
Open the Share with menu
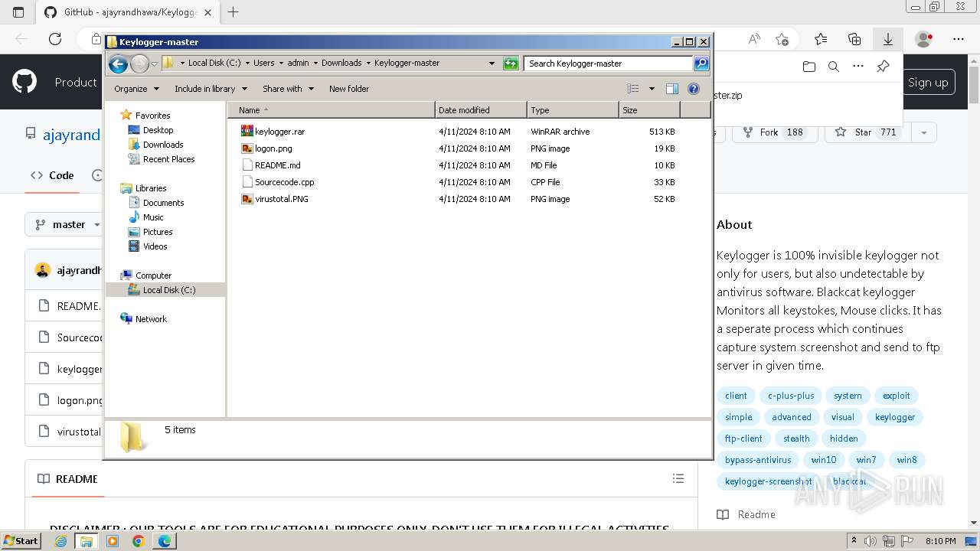(288, 89)
